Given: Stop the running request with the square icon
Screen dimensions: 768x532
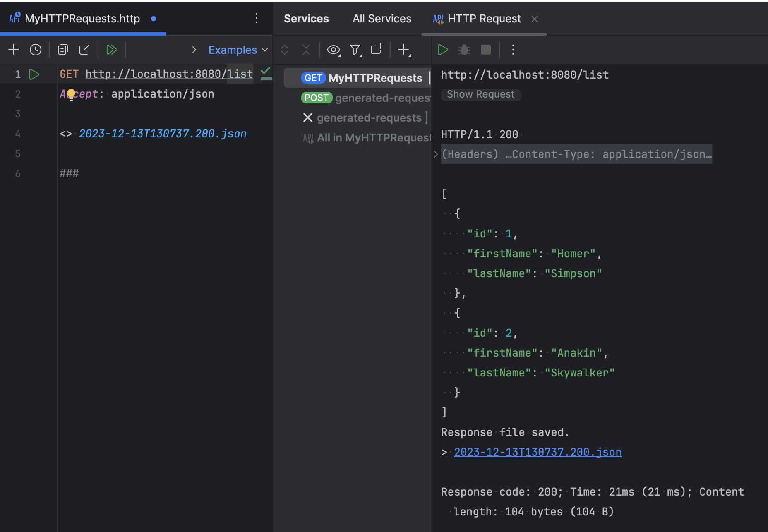Looking at the screenshot, I should 485,49.
